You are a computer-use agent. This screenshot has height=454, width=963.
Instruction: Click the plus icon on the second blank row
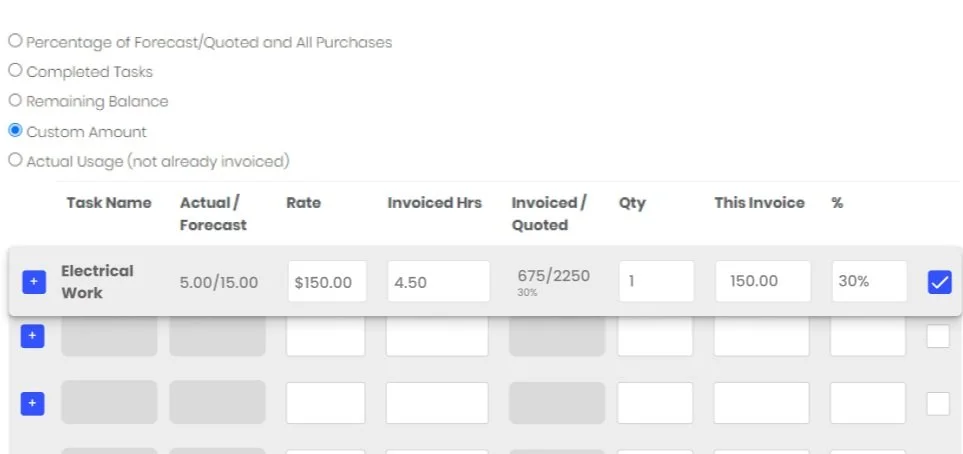click(x=33, y=404)
